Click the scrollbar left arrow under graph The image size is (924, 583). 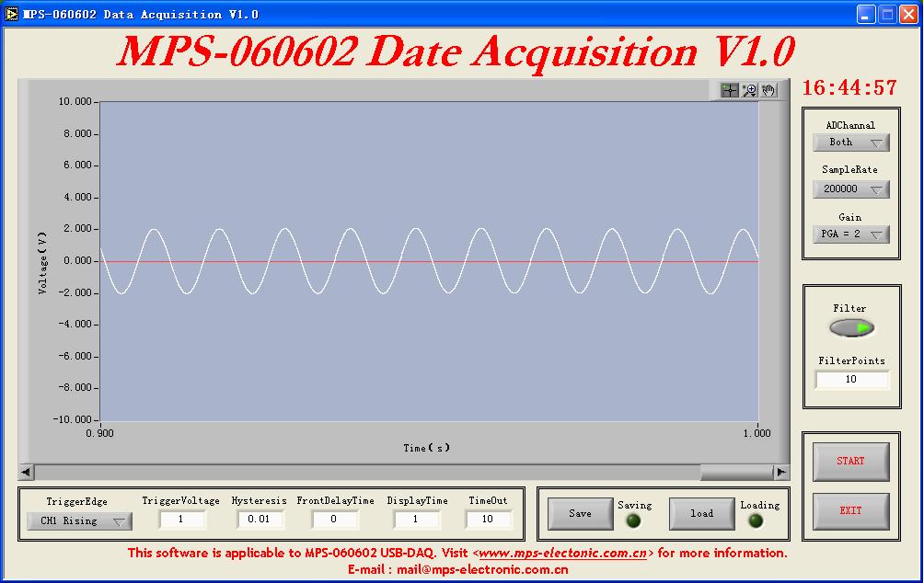tap(26, 472)
